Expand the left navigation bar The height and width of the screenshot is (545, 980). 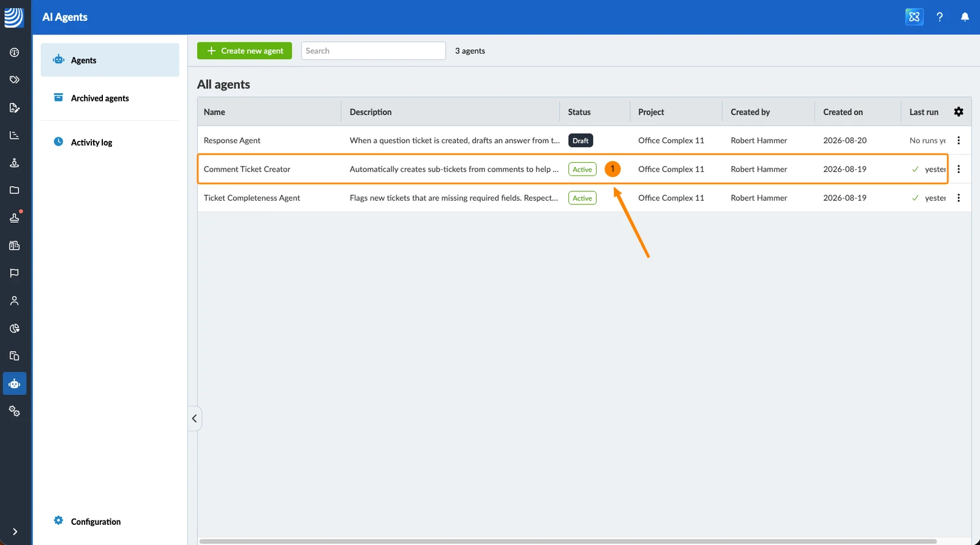pos(15,532)
